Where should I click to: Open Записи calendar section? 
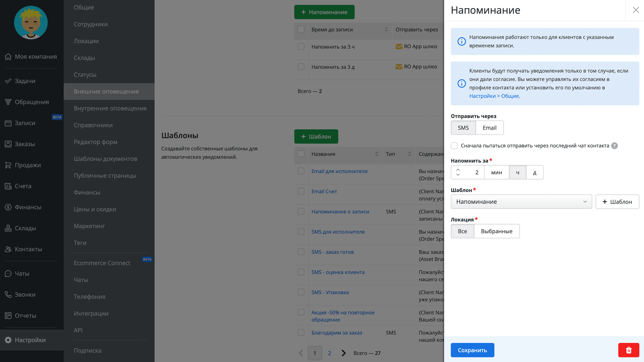click(x=25, y=123)
